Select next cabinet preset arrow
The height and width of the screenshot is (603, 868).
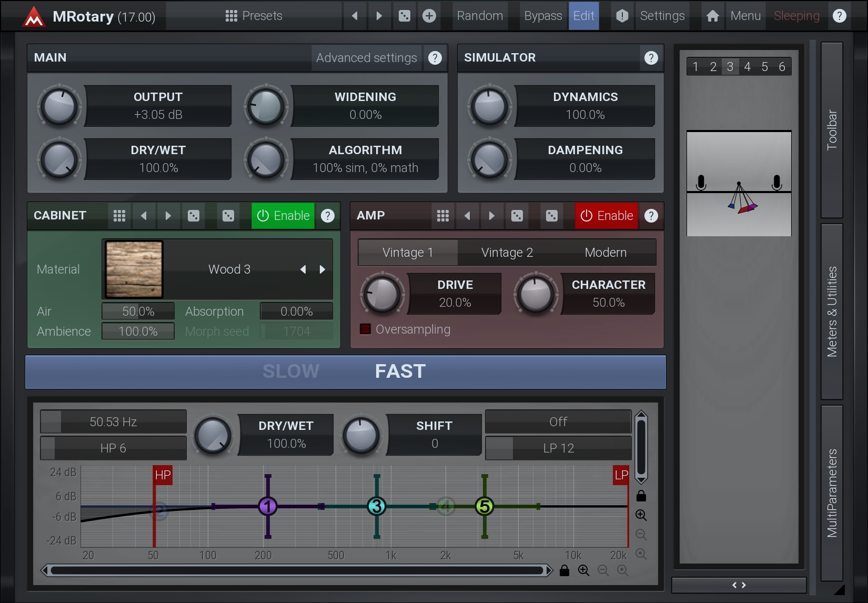point(168,216)
